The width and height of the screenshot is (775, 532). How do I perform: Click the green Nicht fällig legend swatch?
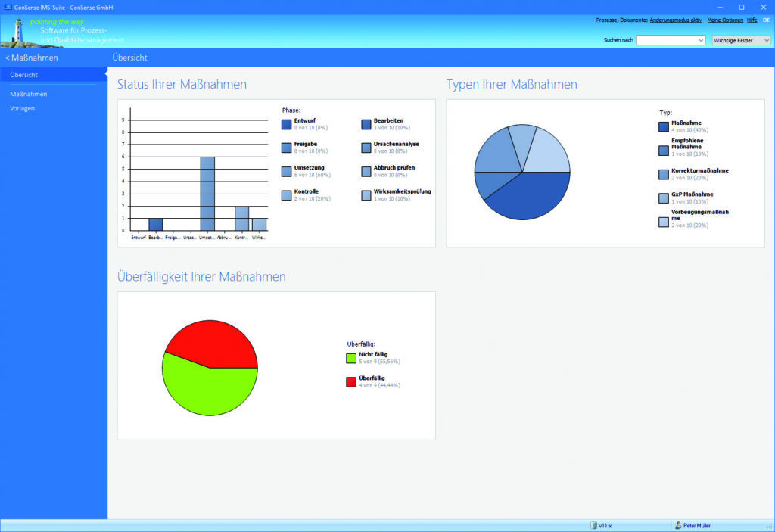(x=351, y=358)
